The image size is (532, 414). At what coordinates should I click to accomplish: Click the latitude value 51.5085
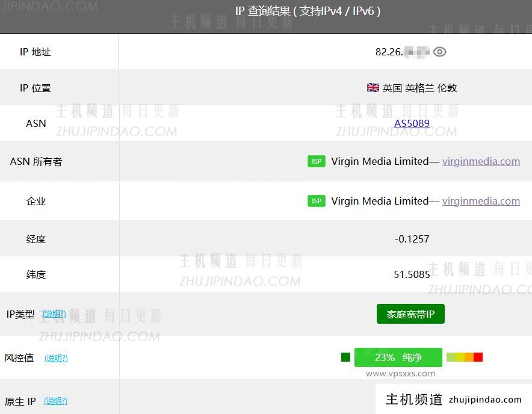pyautogui.click(x=412, y=274)
